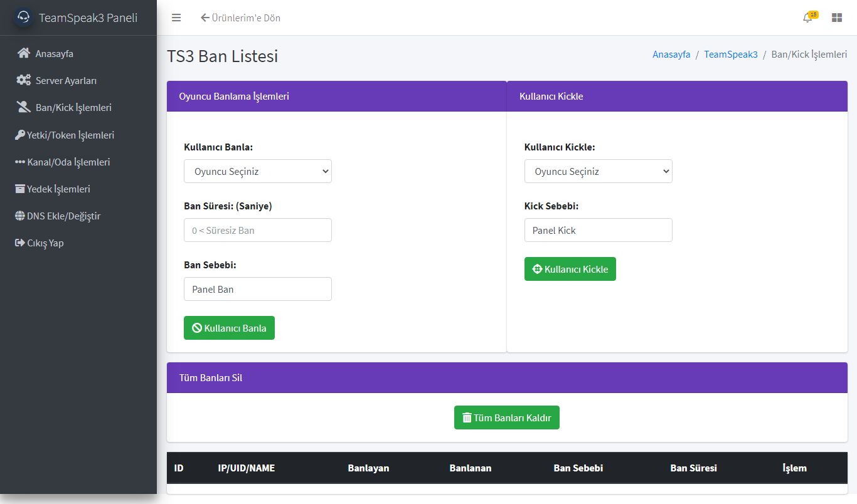Select the Yedek İşlemleri backup icon
The height and width of the screenshot is (504, 857).
[x=20, y=188]
